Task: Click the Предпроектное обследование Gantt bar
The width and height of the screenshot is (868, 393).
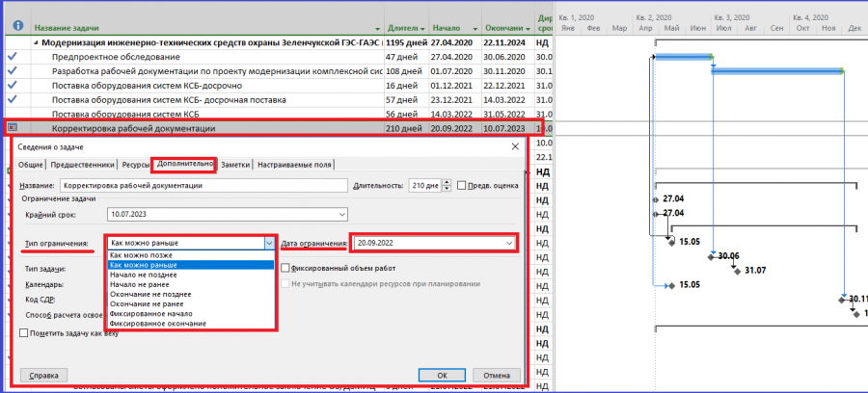Action: point(683,57)
